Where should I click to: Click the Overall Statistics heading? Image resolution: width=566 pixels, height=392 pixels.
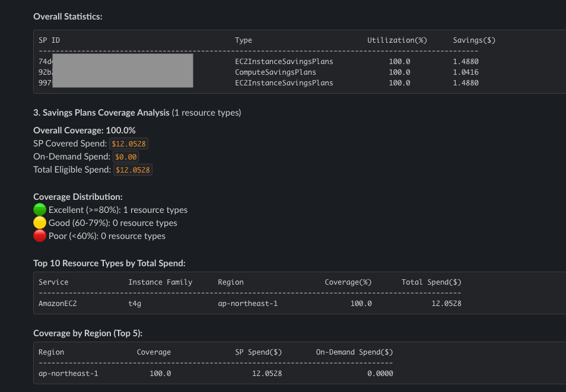(68, 17)
